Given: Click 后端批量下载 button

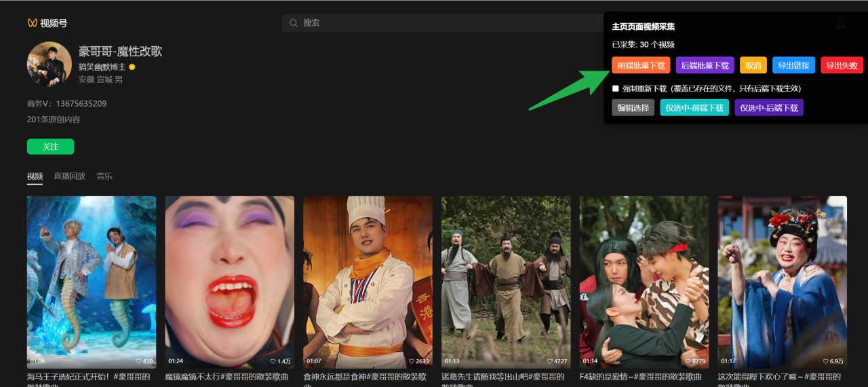Looking at the screenshot, I should tap(705, 65).
